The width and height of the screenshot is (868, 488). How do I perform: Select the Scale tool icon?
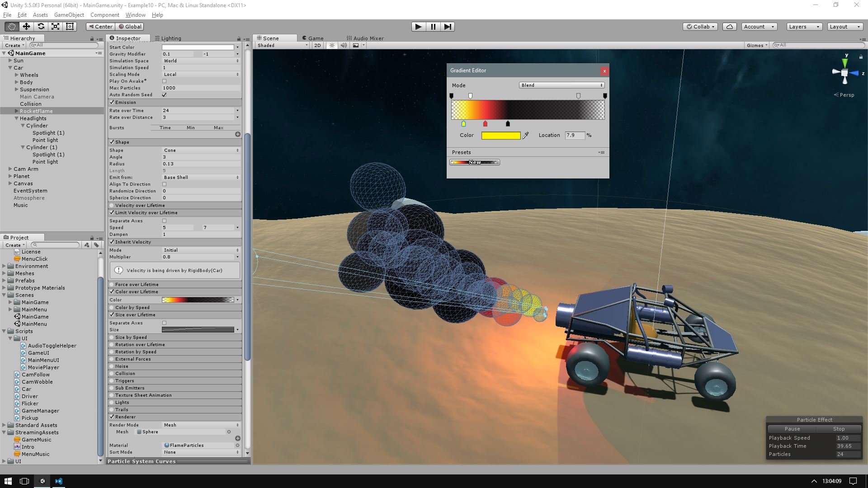tap(55, 27)
